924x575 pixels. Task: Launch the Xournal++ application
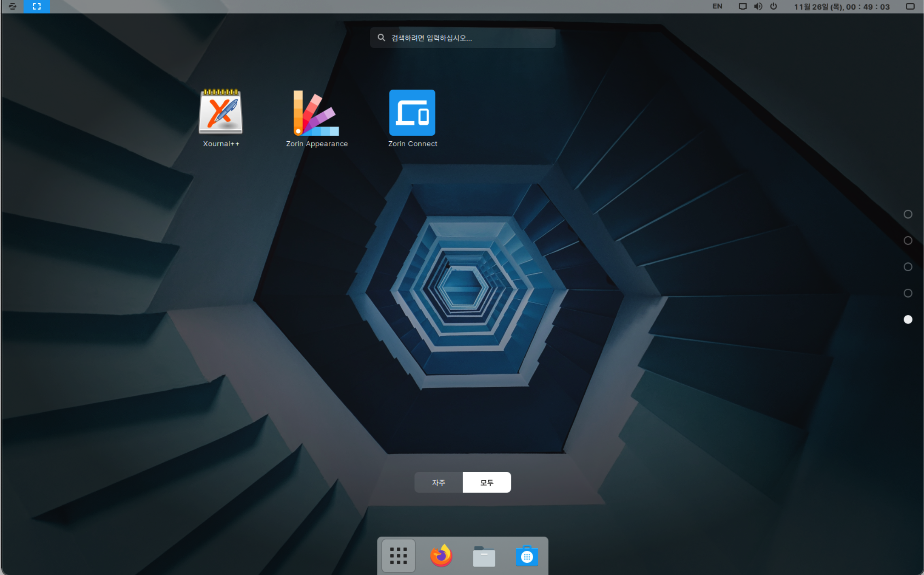point(221,118)
